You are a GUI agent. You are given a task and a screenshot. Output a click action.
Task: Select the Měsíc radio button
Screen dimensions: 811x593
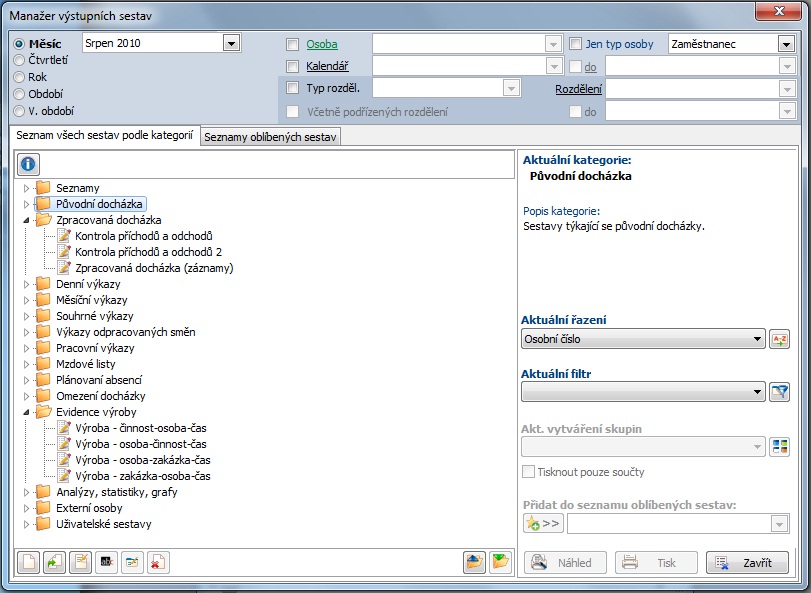point(19,44)
